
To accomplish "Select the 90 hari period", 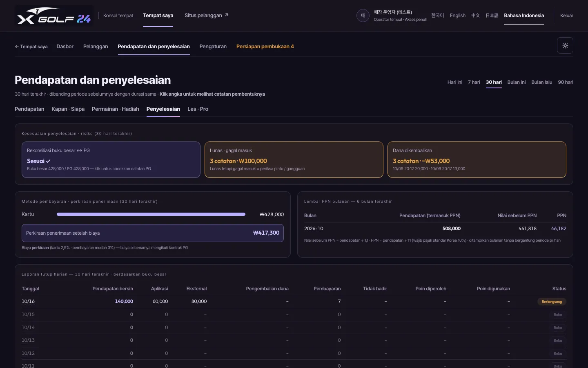I will pyautogui.click(x=566, y=82).
